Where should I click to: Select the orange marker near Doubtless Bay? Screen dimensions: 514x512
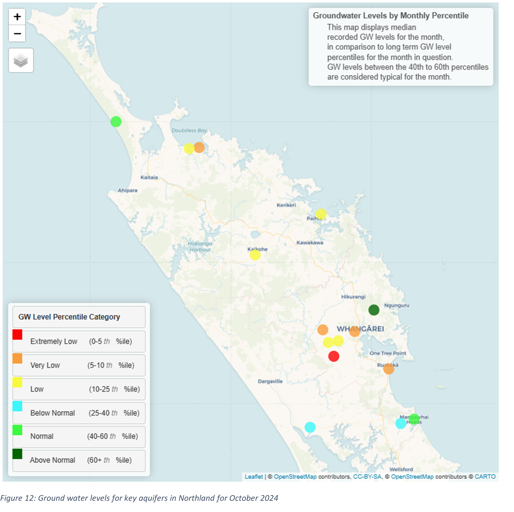pyautogui.click(x=199, y=147)
